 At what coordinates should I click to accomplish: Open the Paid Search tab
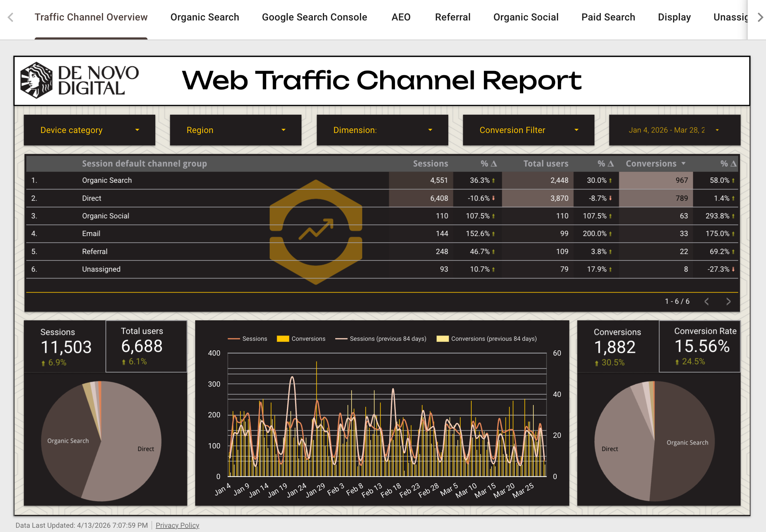pos(608,17)
